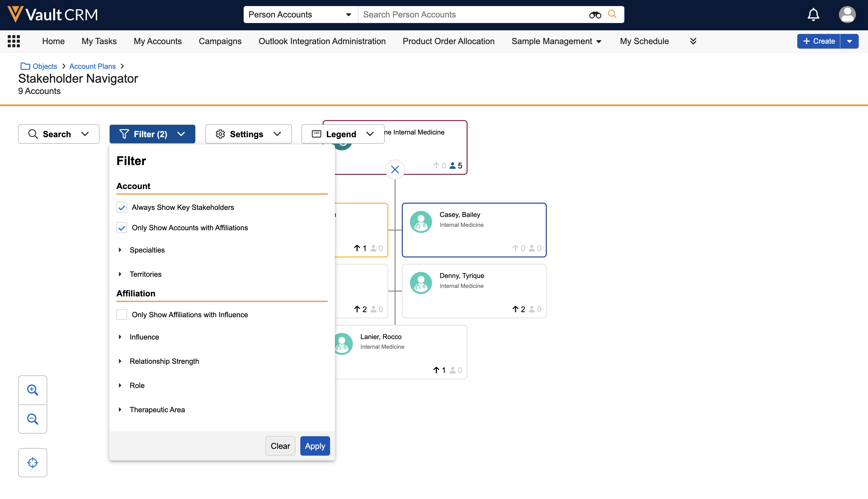The height and width of the screenshot is (499, 868).
Task: Expand the Specialties filter section
Action: click(120, 250)
